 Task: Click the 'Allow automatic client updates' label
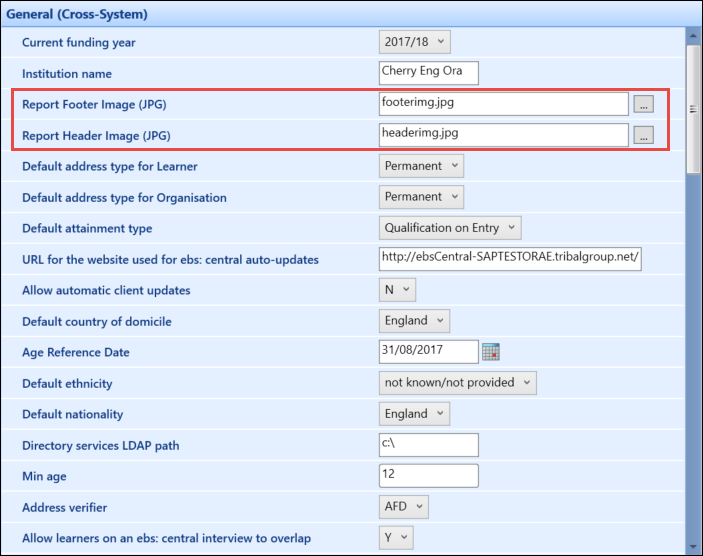tap(106, 291)
